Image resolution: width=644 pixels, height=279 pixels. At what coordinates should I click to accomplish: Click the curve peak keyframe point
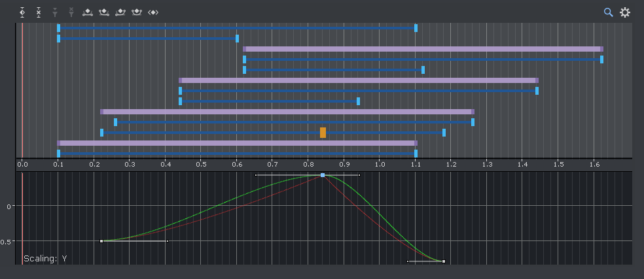[x=323, y=175]
